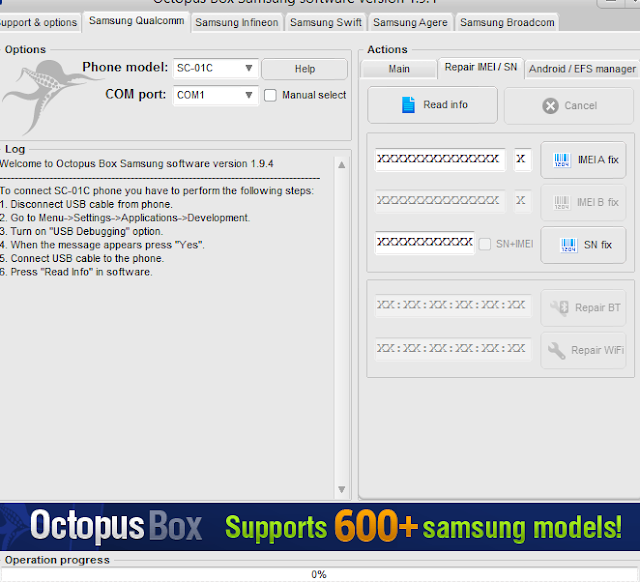
Task: Click the IMEI B check digit field
Action: coord(522,201)
